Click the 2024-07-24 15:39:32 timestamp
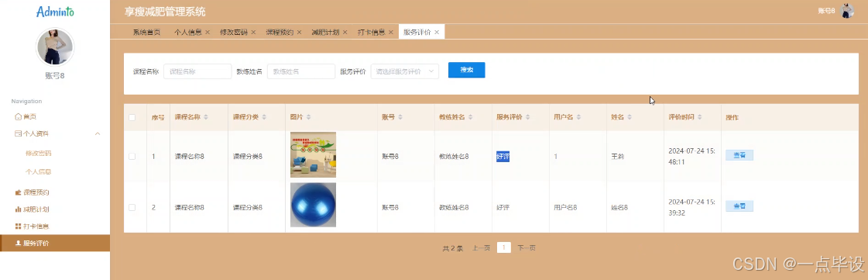This screenshot has height=280, width=868. click(x=691, y=207)
